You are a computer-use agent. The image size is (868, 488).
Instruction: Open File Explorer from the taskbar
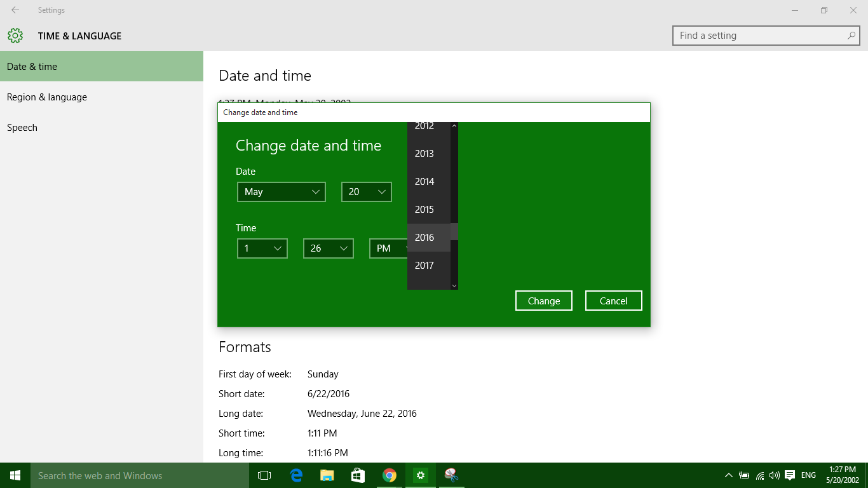(327, 475)
